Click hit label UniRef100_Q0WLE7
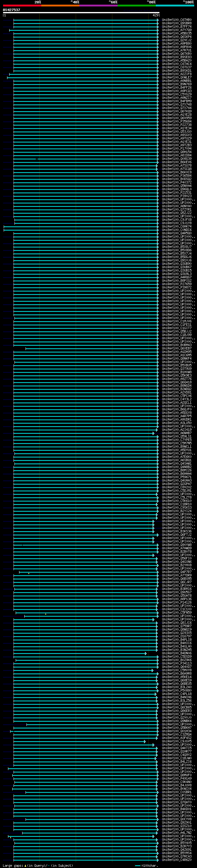The width and height of the screenshot is (197, 868). pyautogui.click(x=177, y=78)
